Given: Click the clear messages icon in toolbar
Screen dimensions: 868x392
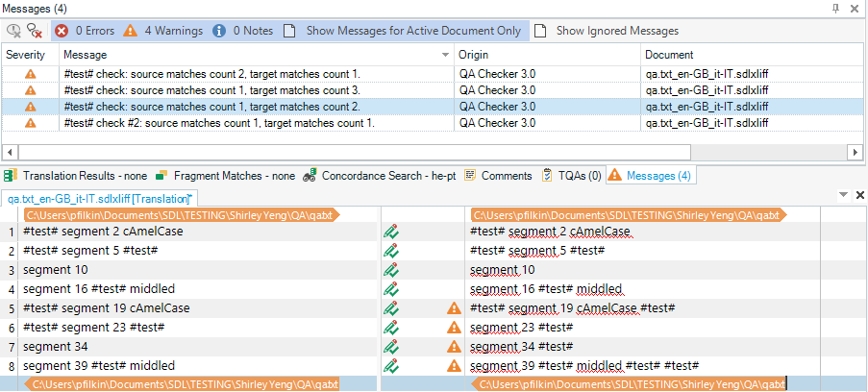Looking at the screenshot, I should [x=13, y=31].
